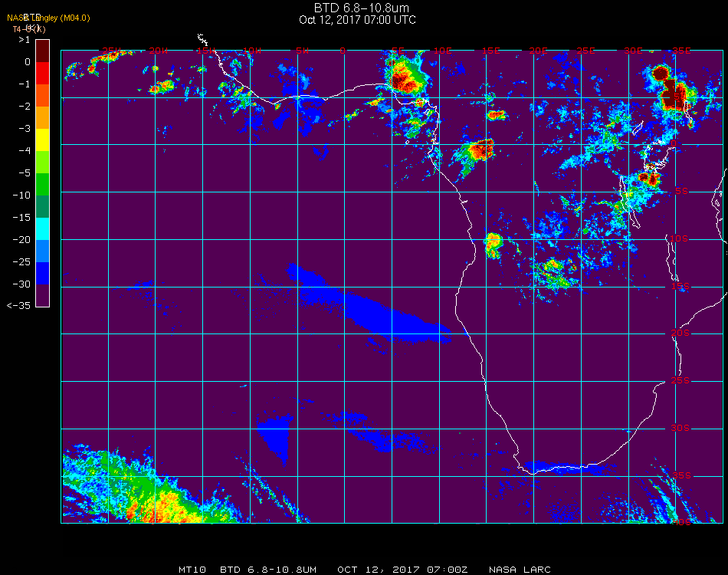This screenshot has height=575, width=728.
Task: Click the 20E longitude label
Action: (538, 51)
